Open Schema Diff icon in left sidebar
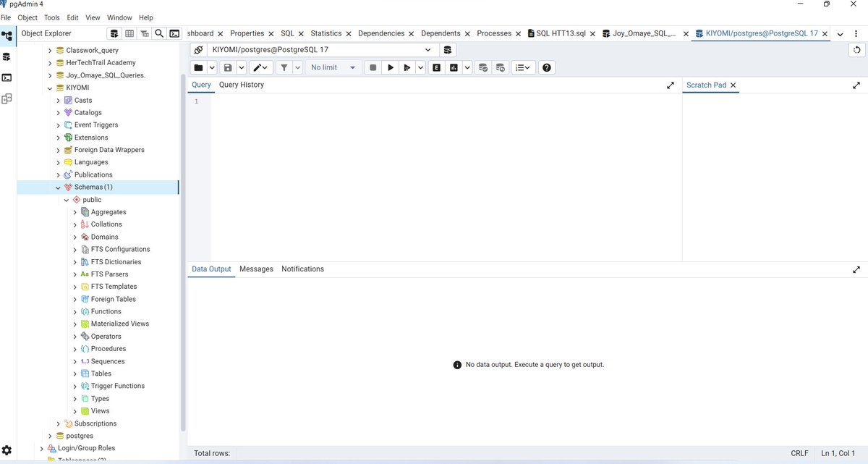 pyautogui.click(x=7, y=98)
